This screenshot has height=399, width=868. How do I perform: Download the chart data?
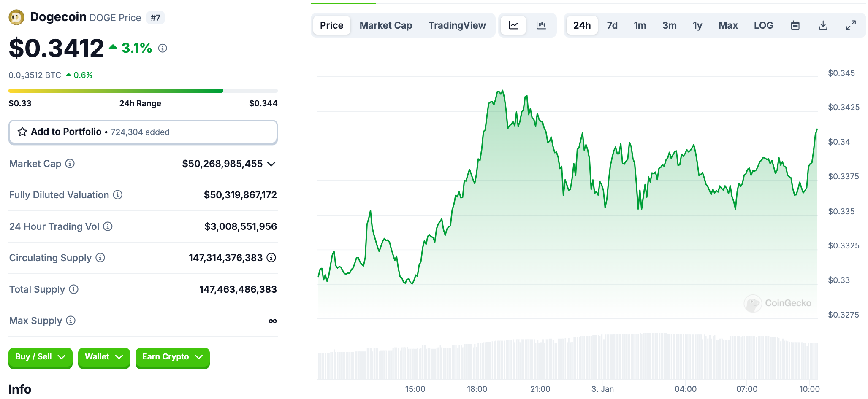pos(823,25)
